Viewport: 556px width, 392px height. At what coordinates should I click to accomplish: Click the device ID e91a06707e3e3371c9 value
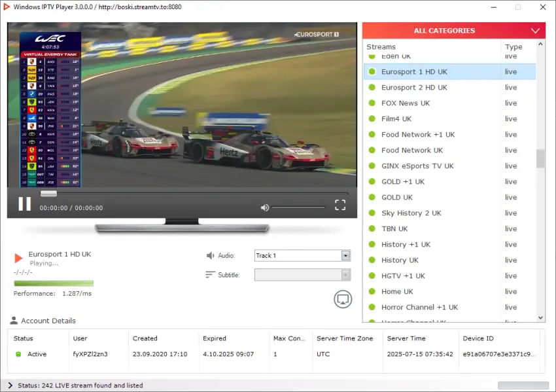coord(499,354)
